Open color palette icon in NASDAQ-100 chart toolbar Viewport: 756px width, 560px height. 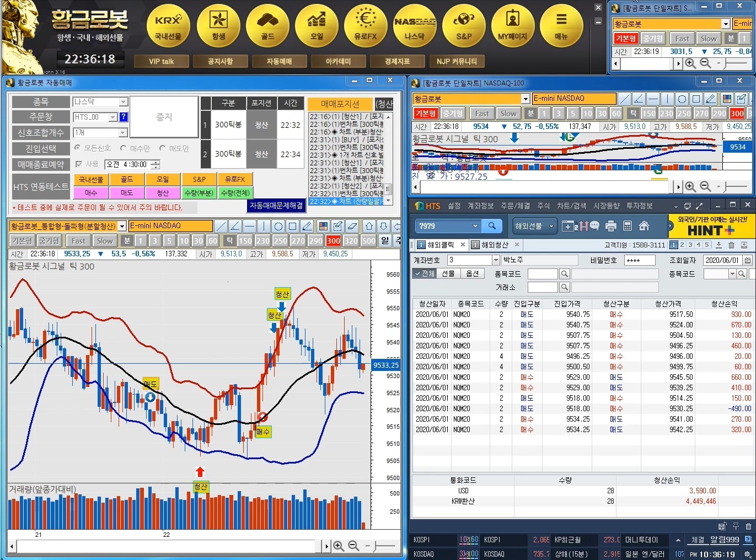coord(727,99)
